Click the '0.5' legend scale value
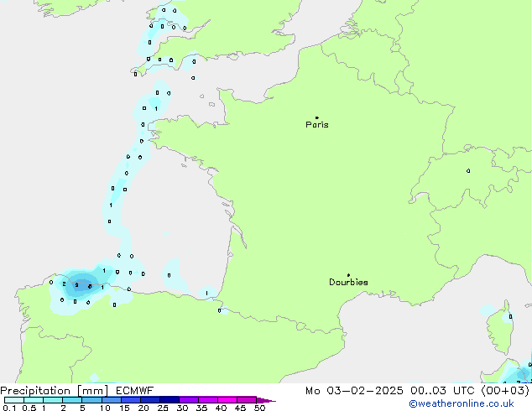The image size is (532, 411). [29, 408]
